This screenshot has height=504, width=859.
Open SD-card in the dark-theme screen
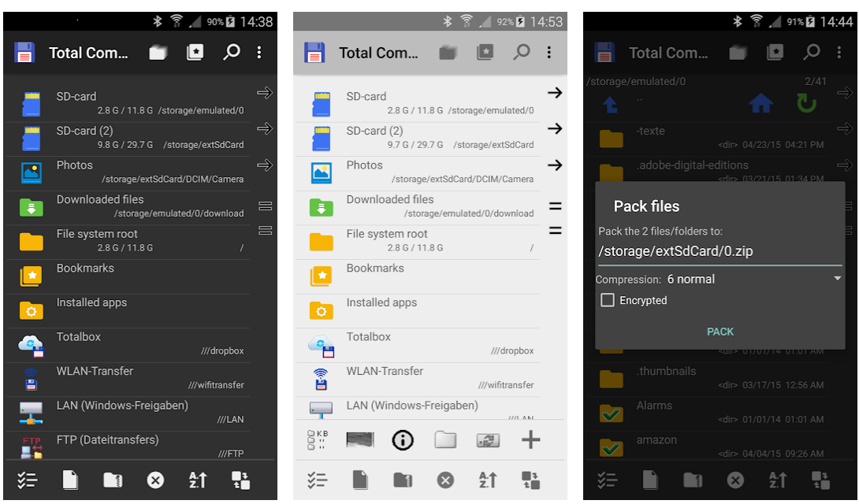pos(127,103)
